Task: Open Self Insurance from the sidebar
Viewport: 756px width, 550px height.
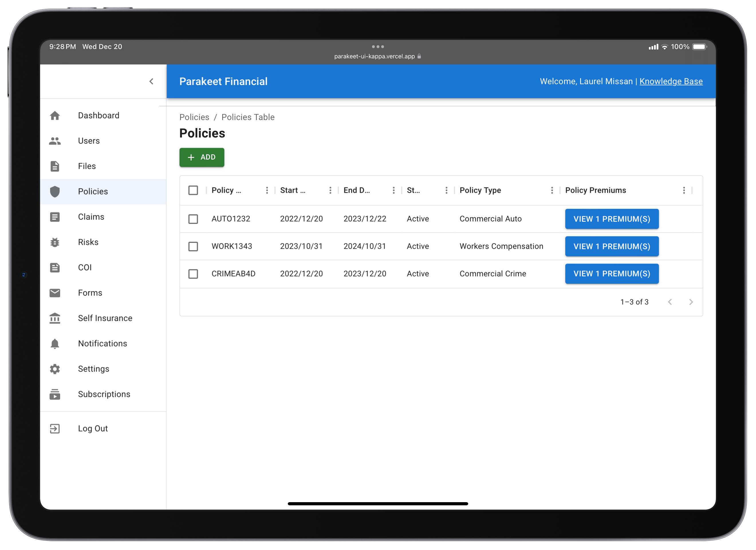Action: pos(103,319)
